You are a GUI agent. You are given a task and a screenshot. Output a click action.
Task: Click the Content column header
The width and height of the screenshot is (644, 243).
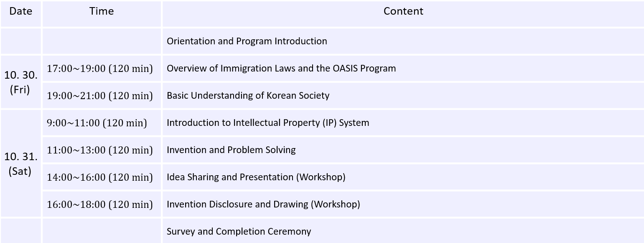coord(403,12)
